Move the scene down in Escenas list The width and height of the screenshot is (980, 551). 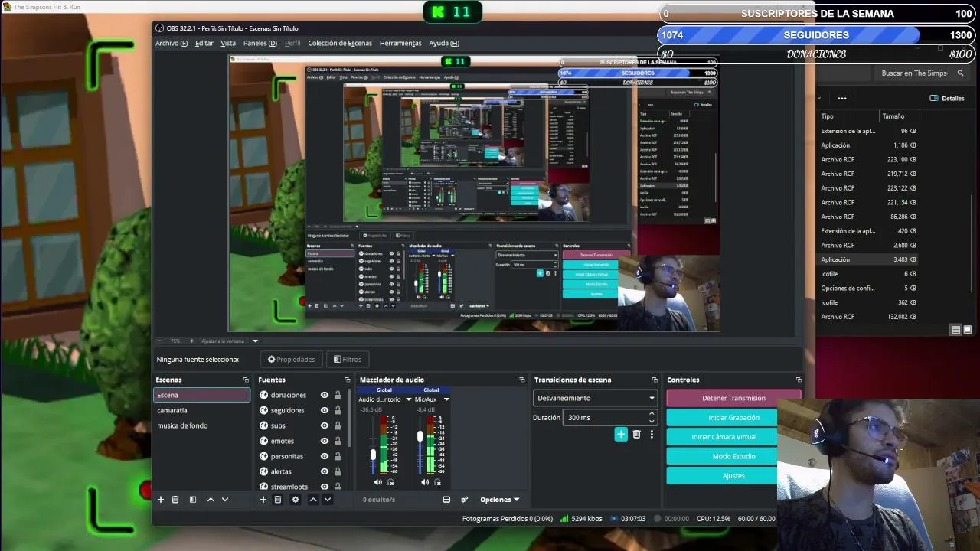pos(225,500)
